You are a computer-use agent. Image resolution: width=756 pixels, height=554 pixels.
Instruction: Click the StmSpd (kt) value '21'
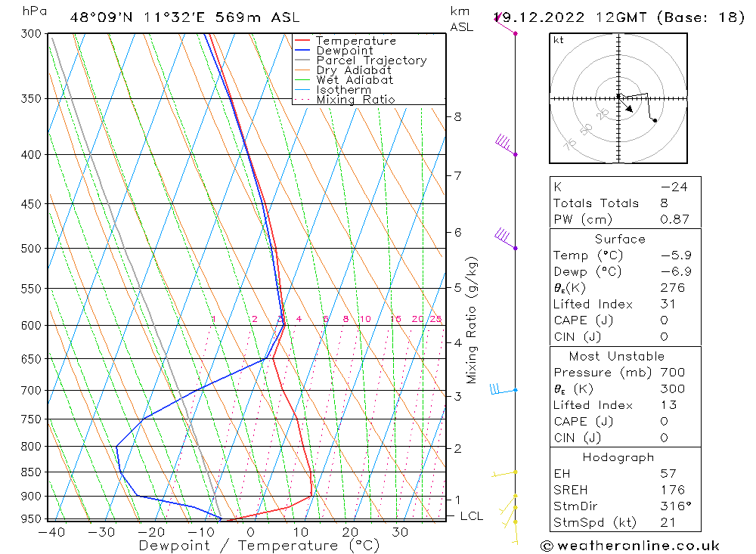[668, 523]
